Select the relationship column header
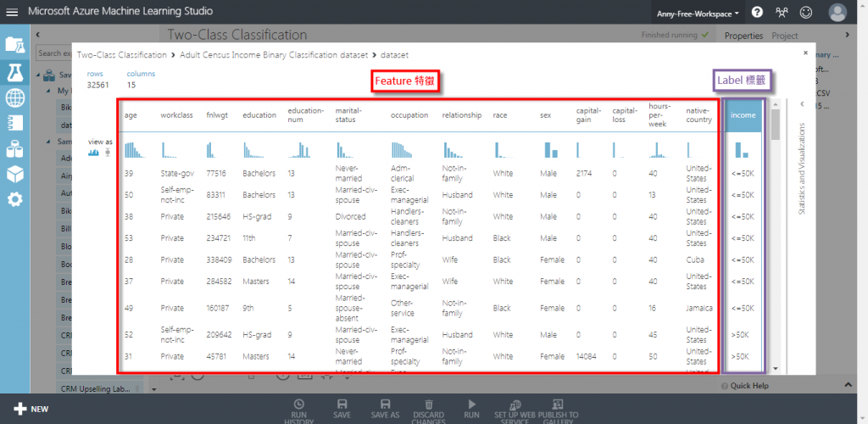Image resolution: width=868 pixels, height=424 pixels. pos(462,115)
